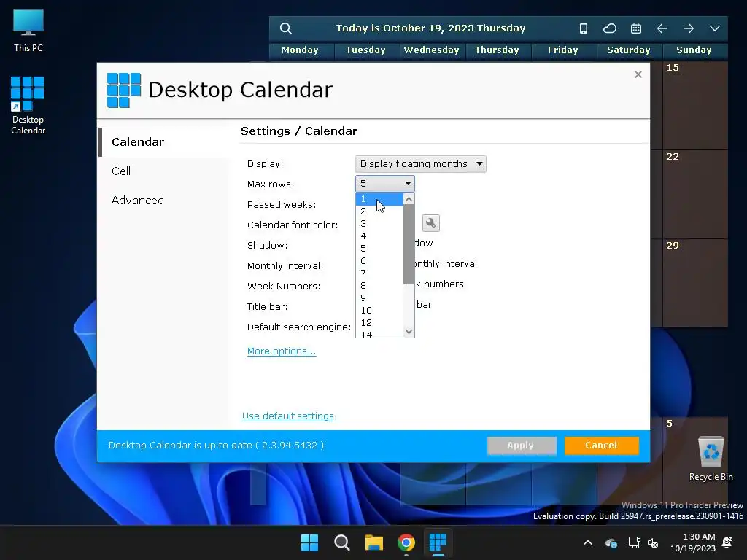Click the wrench icon beside font color
This screenshot has width=747, height=560.
click(430, 223)
